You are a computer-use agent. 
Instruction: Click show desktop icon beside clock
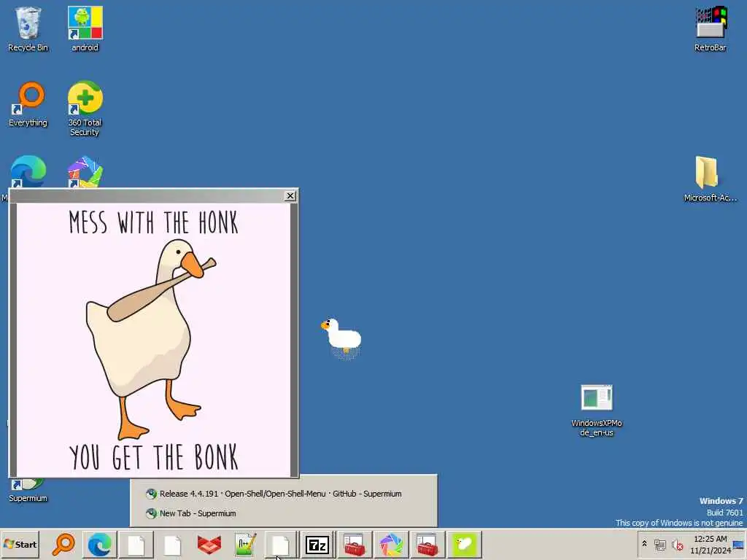(x=739, y=545)
